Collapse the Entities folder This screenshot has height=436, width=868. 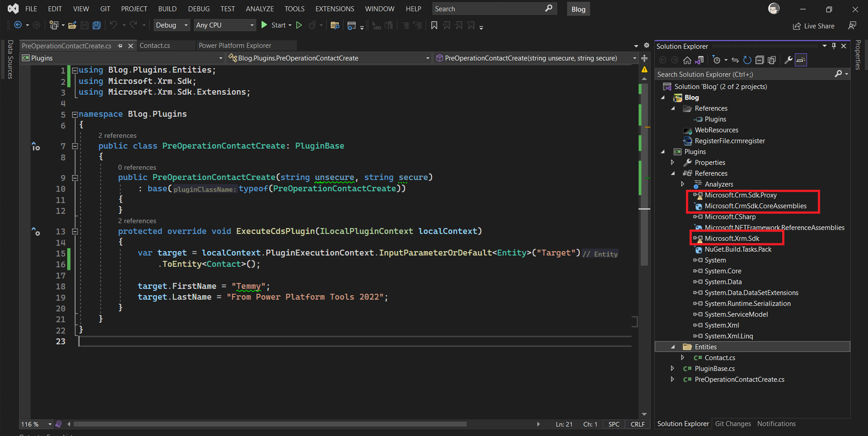point(673,347)
